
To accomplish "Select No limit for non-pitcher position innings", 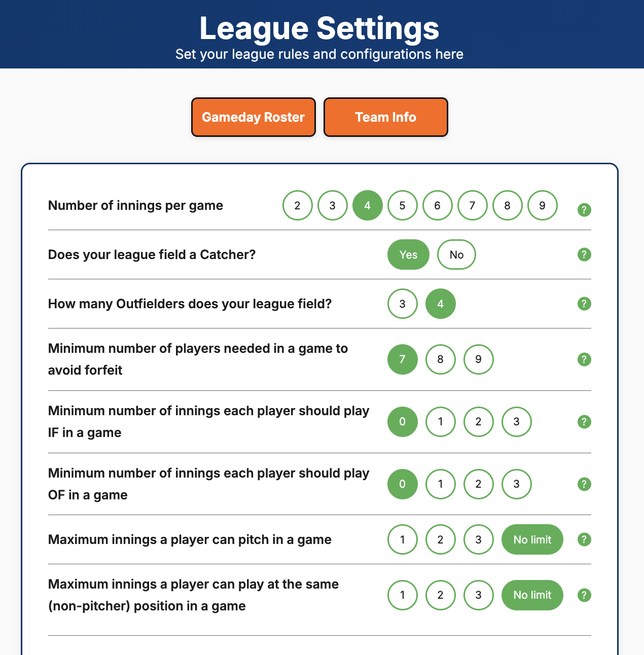I will (x=532, y=595).
